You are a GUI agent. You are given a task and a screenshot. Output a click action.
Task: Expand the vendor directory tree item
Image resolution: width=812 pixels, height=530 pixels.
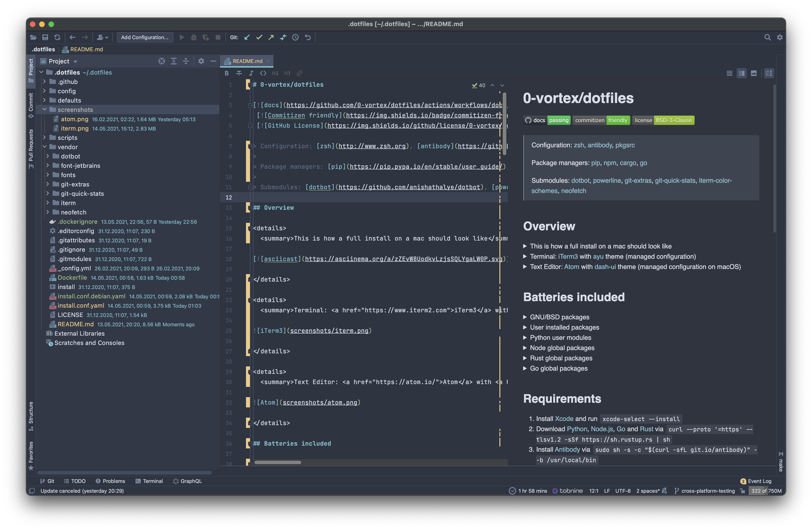coord(47,147)
